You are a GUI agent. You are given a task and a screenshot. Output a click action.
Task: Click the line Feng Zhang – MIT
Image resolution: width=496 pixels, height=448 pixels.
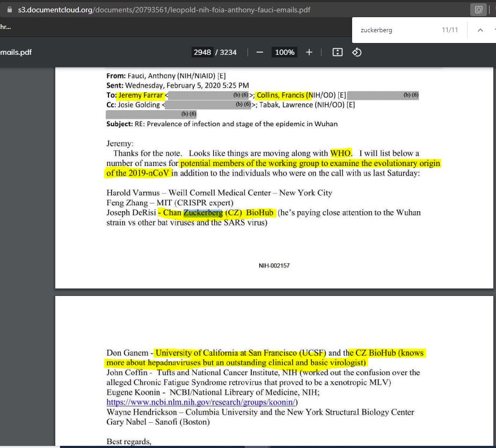(170, 203)
